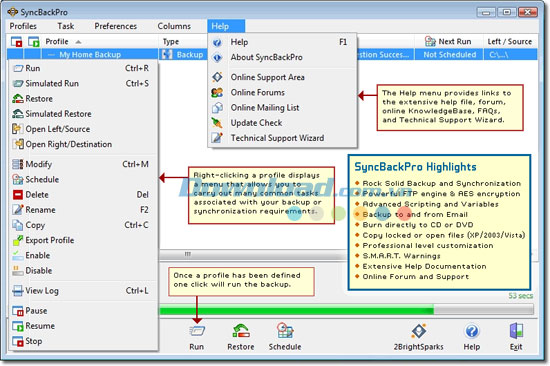
Task: Sort by the Profile column header
Action: point(100,41)
